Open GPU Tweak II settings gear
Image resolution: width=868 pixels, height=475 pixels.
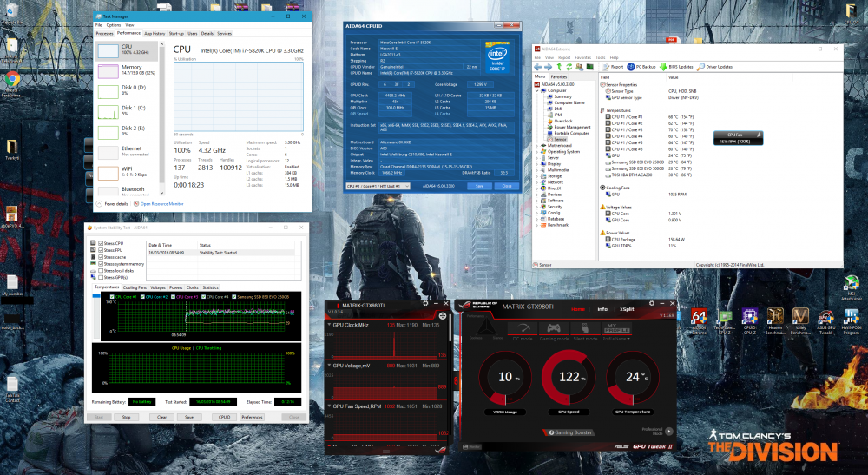click(652, 303)
